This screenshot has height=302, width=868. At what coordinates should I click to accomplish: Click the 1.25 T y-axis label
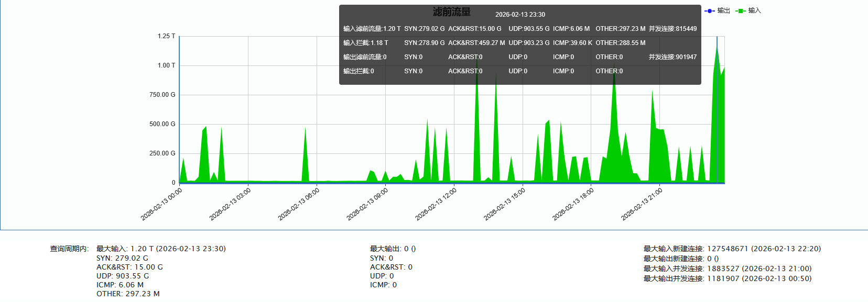pyautogui.click(x=166, y=36)
